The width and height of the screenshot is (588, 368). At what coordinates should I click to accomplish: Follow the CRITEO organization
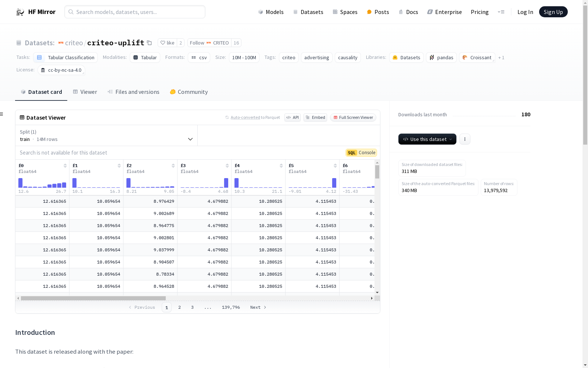tap(209, 43)
